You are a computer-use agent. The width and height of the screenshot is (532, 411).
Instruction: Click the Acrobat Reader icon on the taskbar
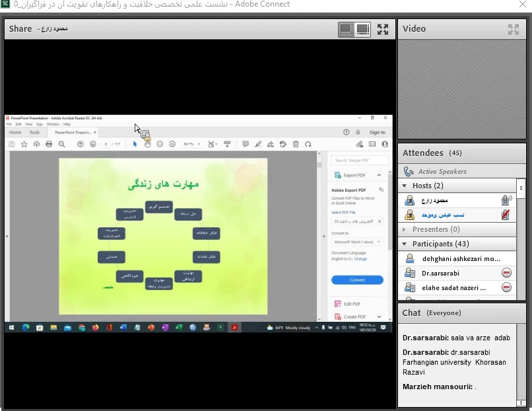click(x=234, y=328)
